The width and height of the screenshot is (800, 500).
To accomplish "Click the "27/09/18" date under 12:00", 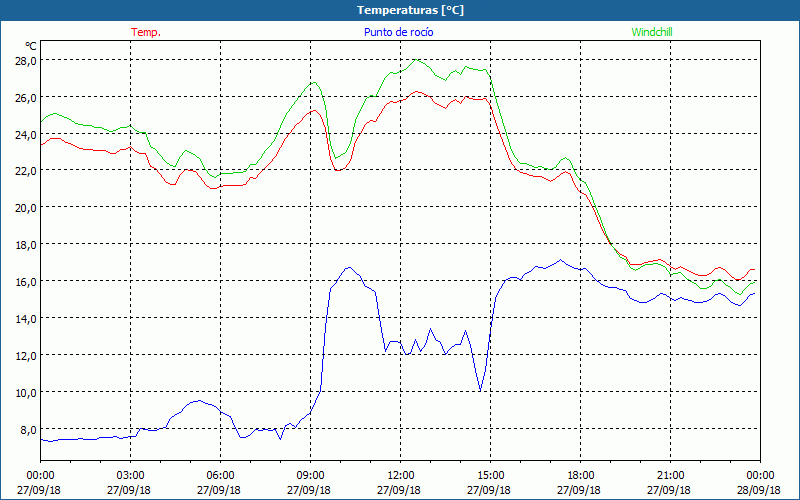I will [x=399, y=490].
